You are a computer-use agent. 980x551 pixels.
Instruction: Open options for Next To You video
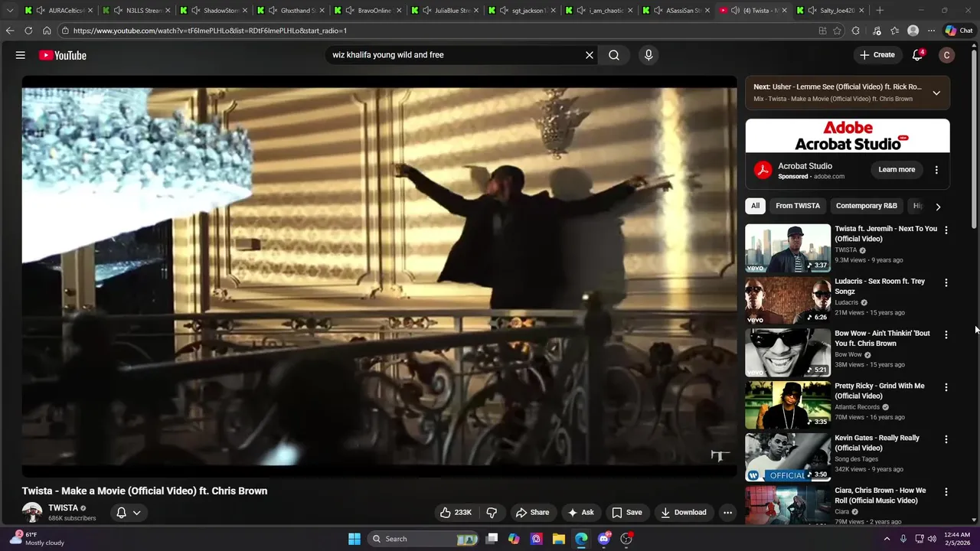tap(946, 230)
